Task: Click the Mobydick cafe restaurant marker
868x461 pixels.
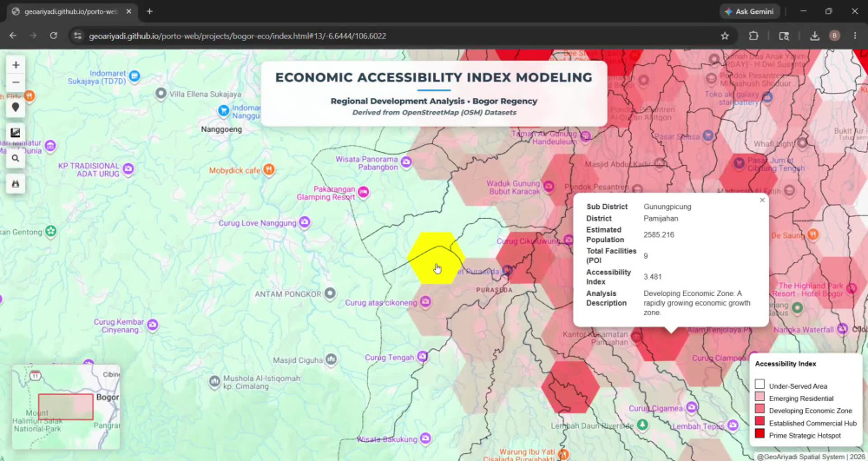Action: pyautogui.click(x=269, y=169)
